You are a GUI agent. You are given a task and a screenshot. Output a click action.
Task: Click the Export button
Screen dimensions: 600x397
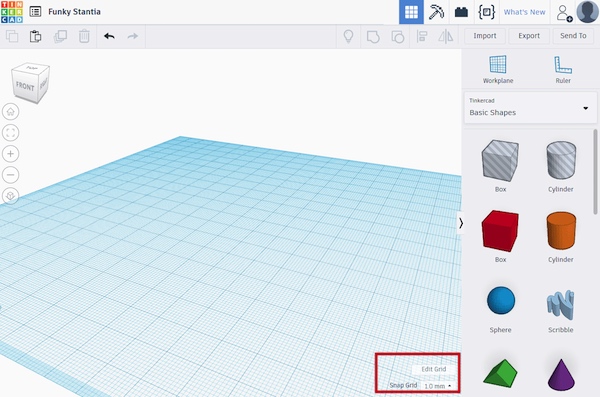tap(529, 36)
